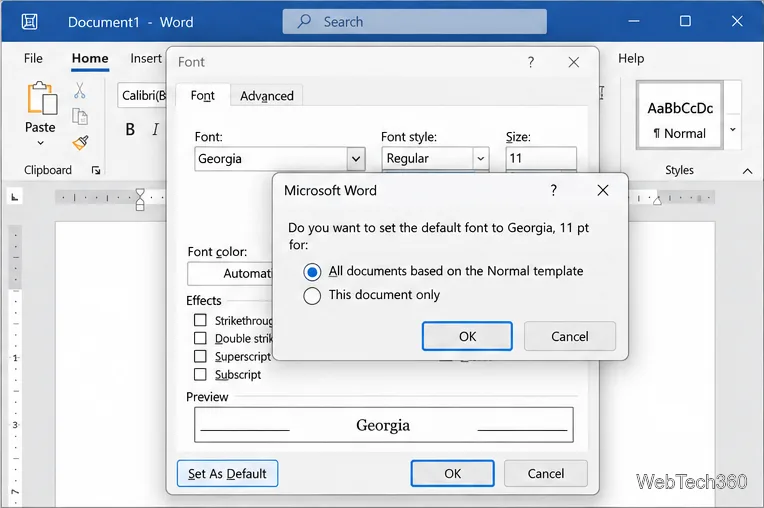The height and width of the screenshot is (508, 764).
Task: Open the Font color Automatic dropdown
Action: (x=229, y=274)
